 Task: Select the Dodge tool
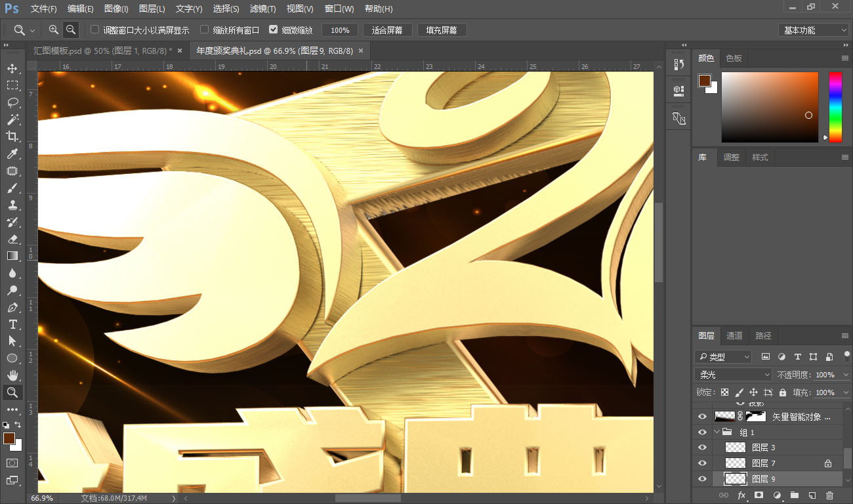[12, 290]
